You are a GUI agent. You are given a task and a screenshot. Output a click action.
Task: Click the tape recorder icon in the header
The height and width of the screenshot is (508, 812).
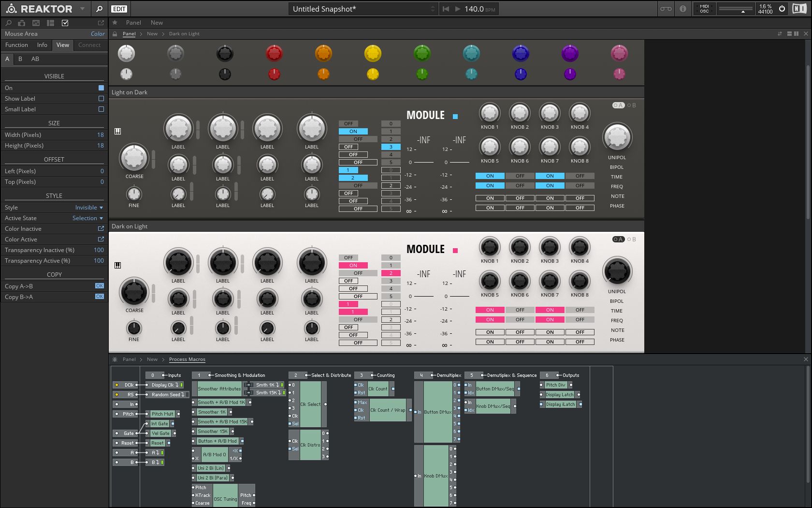point(666,9)
